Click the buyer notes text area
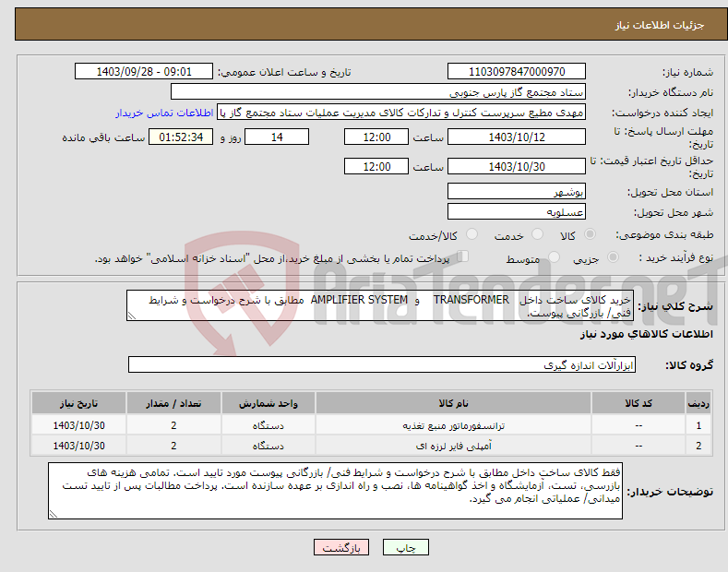Image resolution: width=728 pixels, height=572 pixels. point(335,491)
